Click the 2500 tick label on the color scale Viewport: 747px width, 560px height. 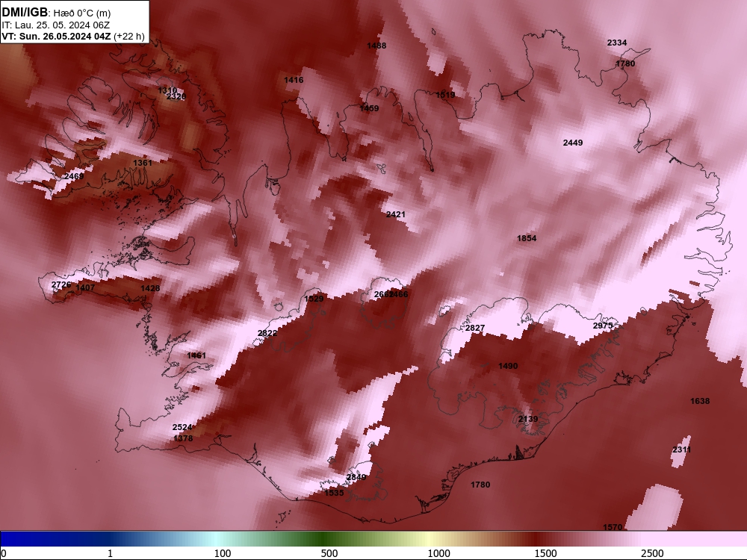(x=652, y=554)
